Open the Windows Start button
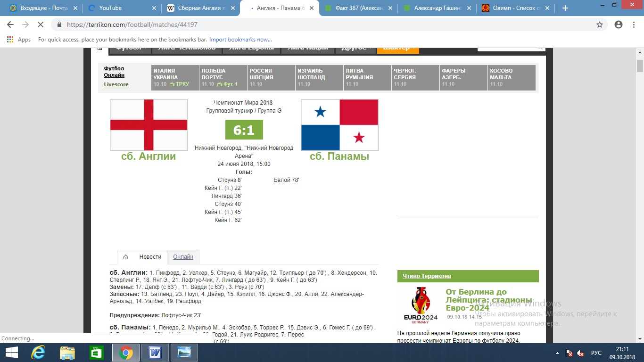This screenshot has width=644, height=362. pos(11,353)
